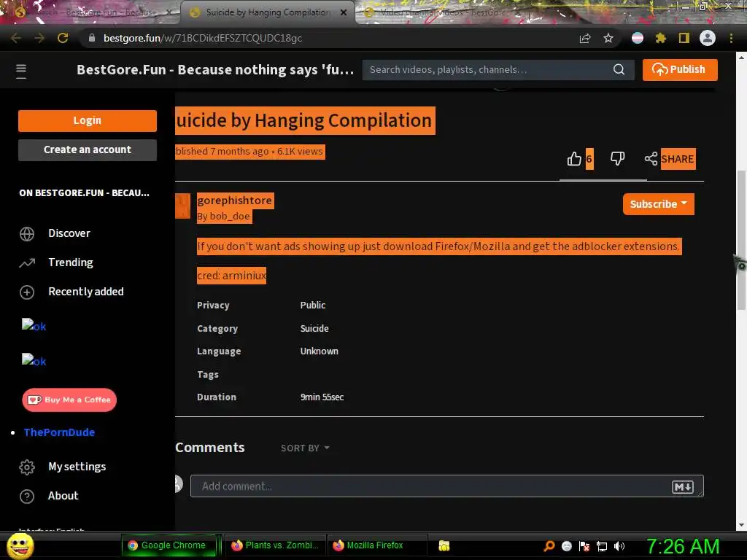Switch to the first BestGore.Fun tab
747x560 pixels.
pos(93,12)
